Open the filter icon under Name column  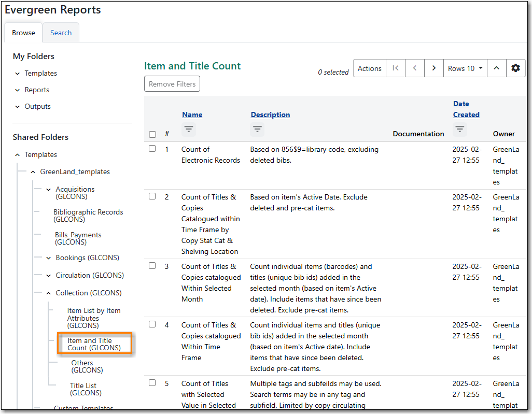(x=189, y=129)
